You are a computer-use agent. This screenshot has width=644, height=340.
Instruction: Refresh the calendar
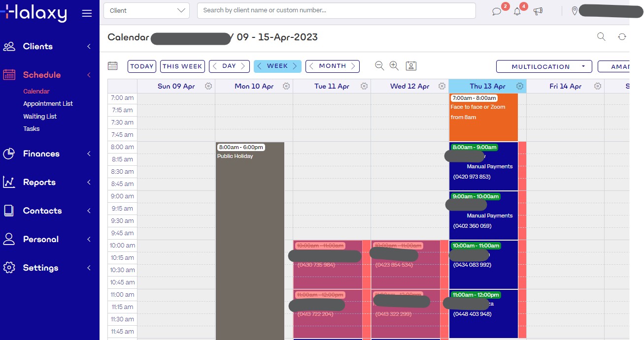point(622,37)
